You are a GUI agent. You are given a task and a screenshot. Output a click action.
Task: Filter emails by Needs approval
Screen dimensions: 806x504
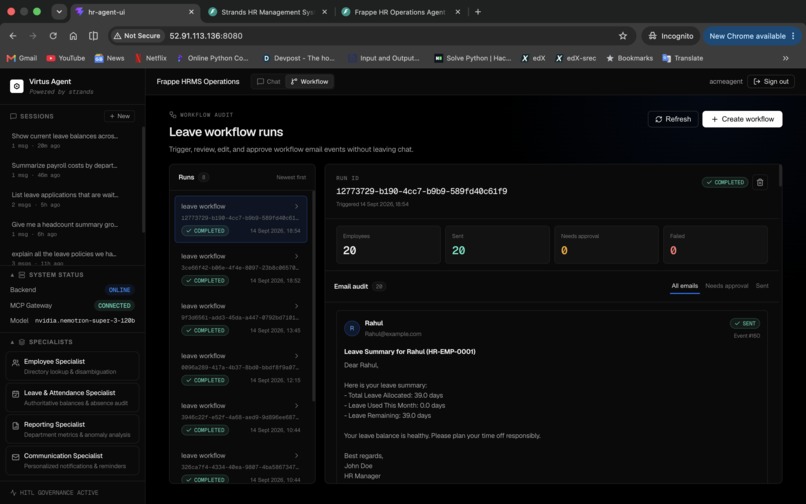pos(727,286)
